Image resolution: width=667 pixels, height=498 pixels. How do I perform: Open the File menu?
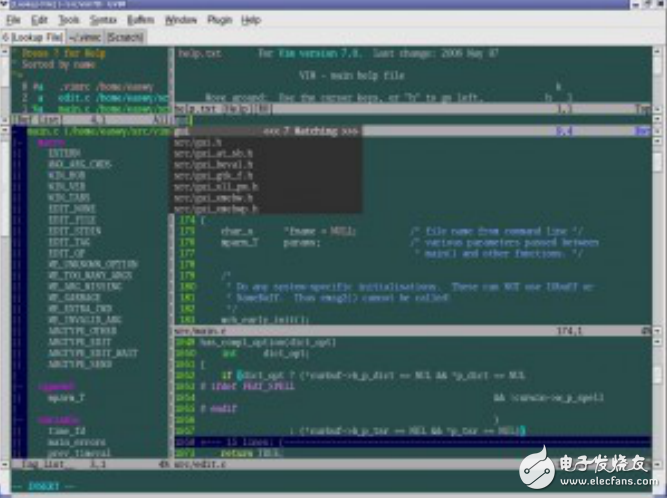[12, 19]
